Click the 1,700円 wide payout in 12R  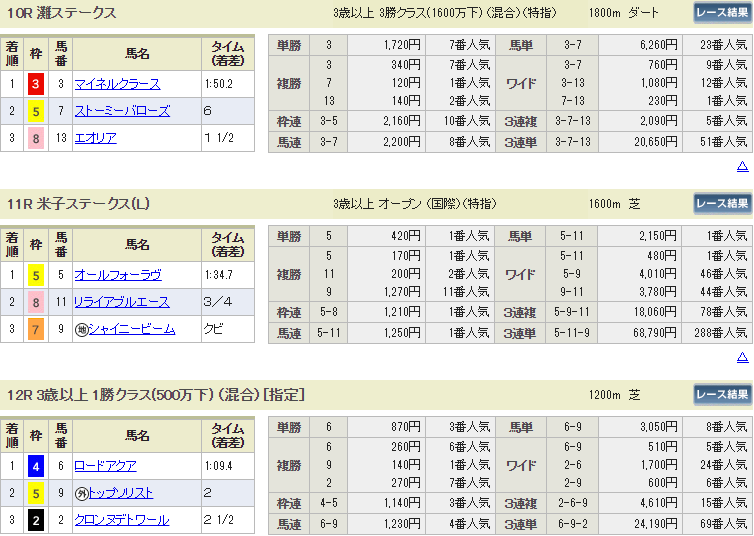coord(658,465)
